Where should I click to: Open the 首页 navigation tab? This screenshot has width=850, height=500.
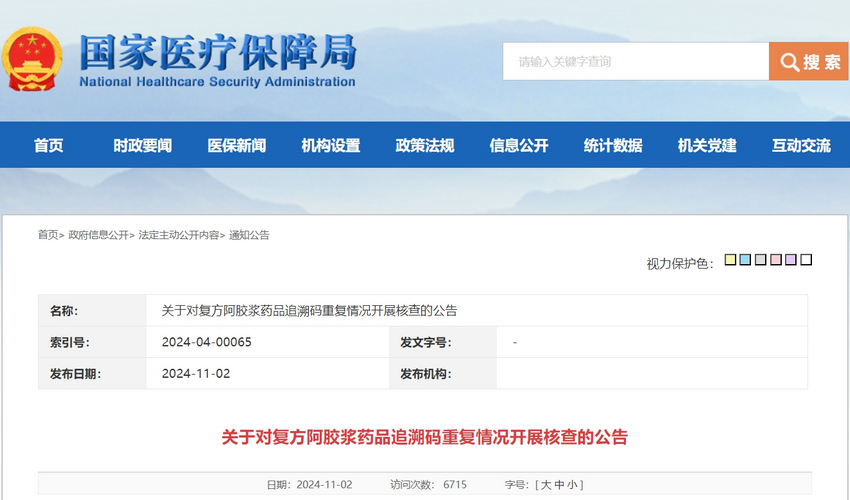(x=49, y=145)
